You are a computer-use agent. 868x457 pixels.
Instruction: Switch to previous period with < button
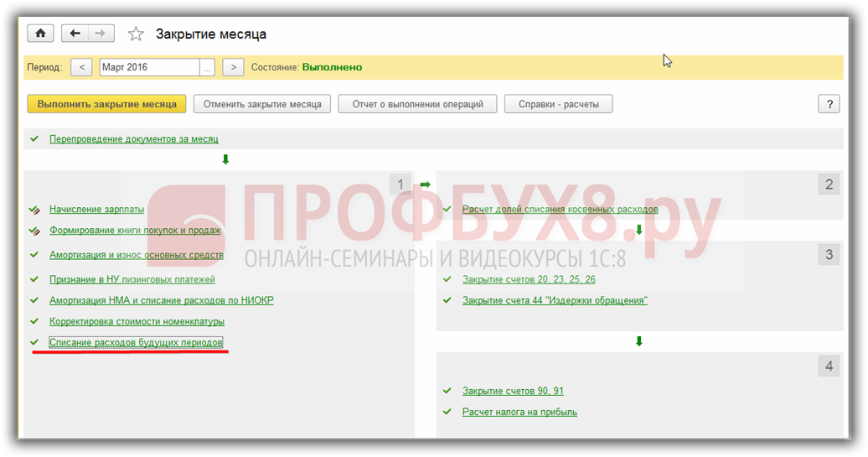point(81,67)
